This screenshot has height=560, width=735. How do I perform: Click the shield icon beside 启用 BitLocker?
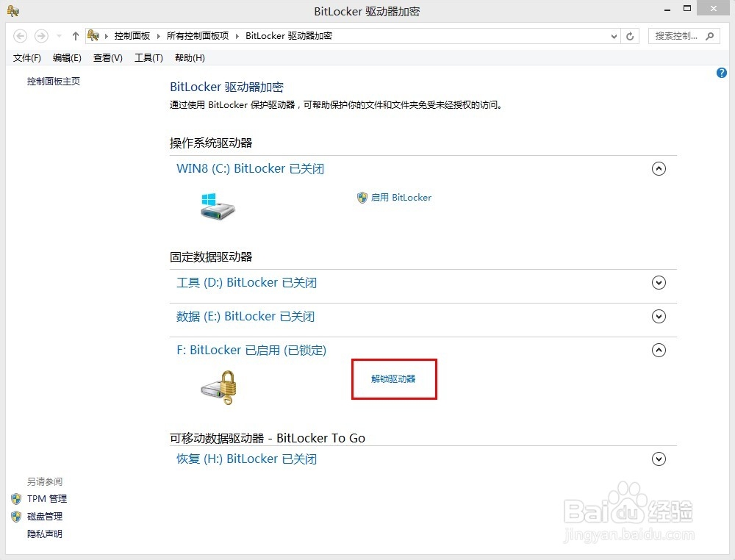362,198
